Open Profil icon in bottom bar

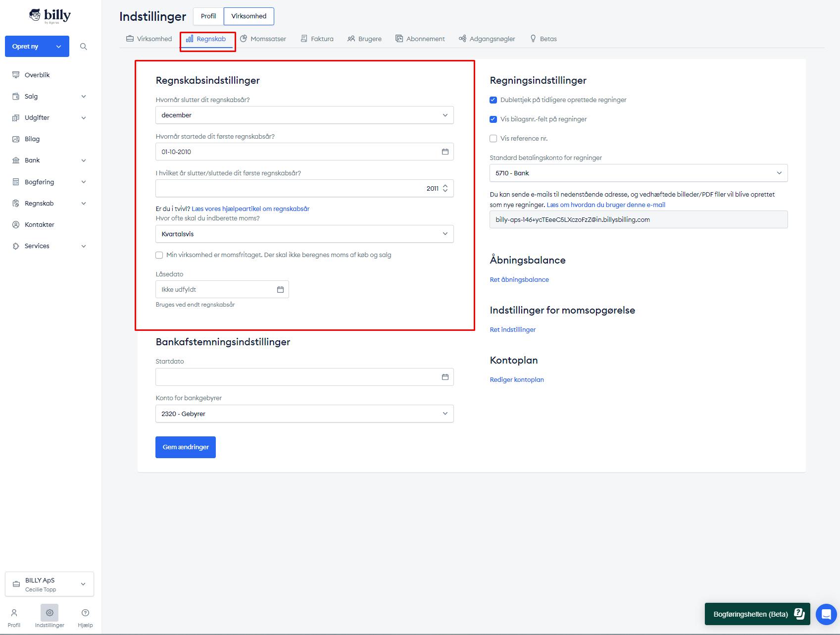[x=14, y=613]
